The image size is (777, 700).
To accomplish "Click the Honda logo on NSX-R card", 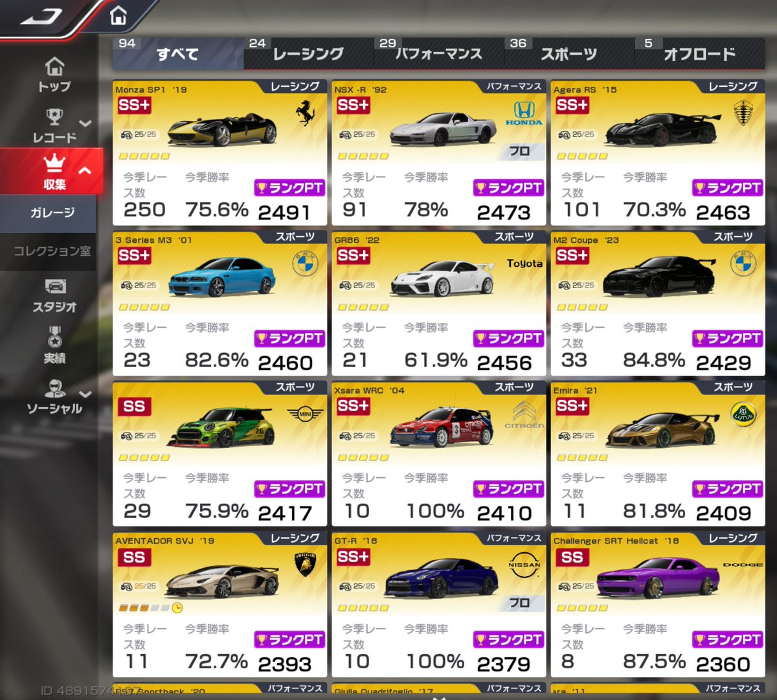I will coord(524,114).
